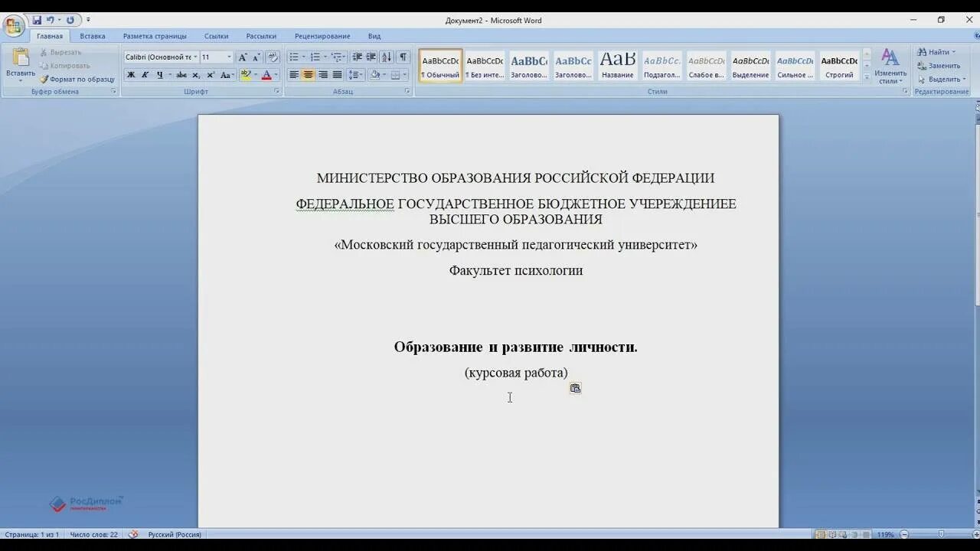Apply the Строгий style

point(839,67)
